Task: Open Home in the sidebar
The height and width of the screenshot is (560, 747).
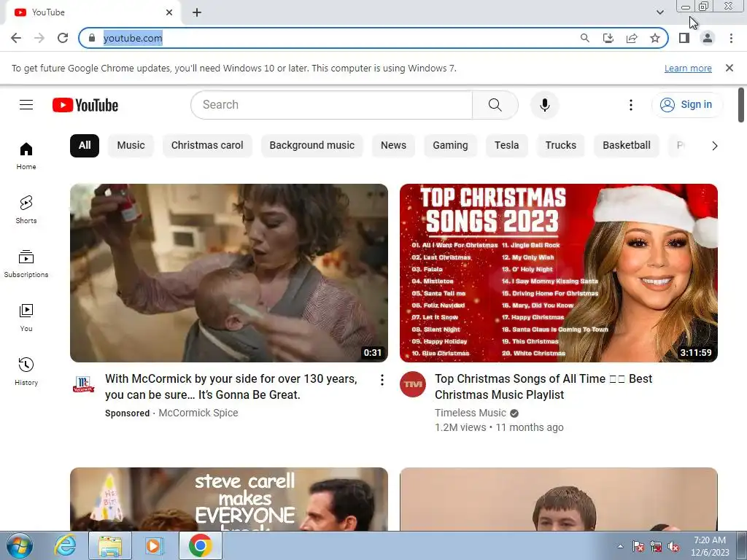Action: tap(26, 156)
